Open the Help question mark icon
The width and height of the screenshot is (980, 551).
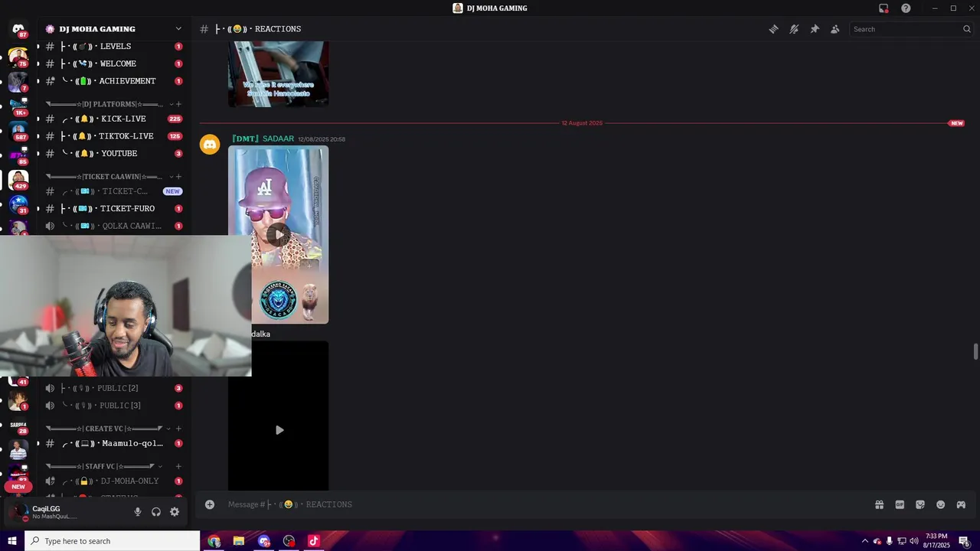point(906,8)
